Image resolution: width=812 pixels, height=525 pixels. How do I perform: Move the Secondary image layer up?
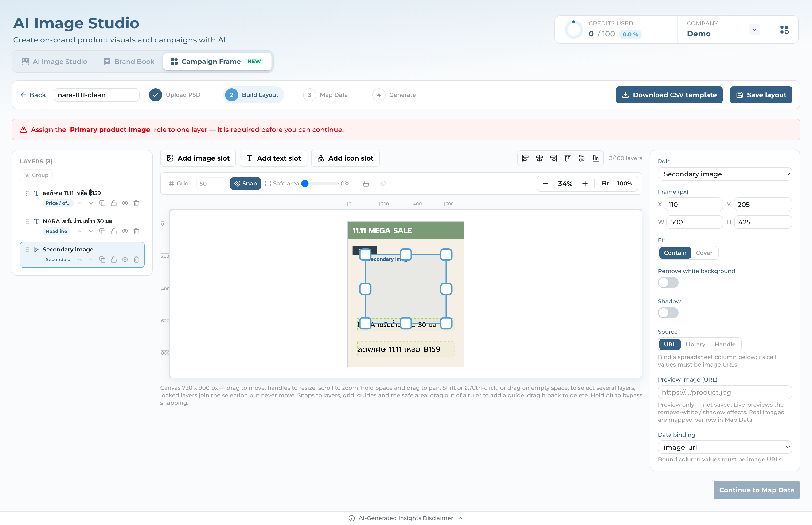(80, 259)
